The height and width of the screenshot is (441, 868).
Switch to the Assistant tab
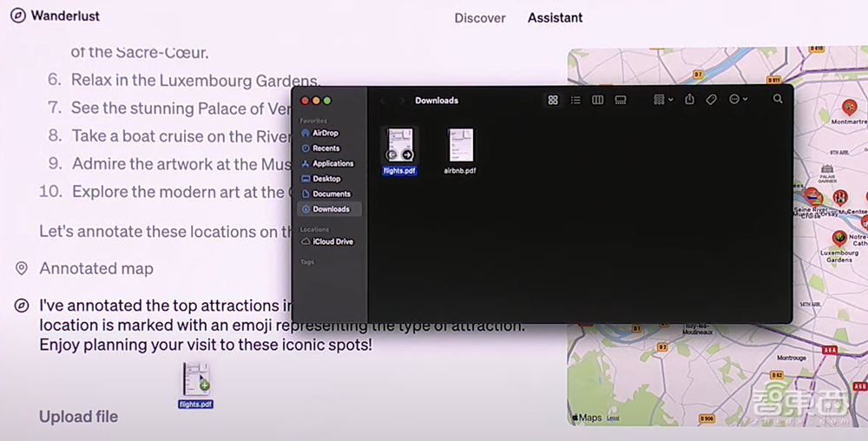pos(555,17)
